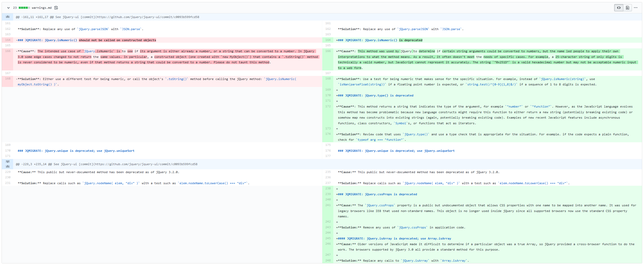Click right line number 237
Screen dimensions: 644x266
[x=328, y=183]
